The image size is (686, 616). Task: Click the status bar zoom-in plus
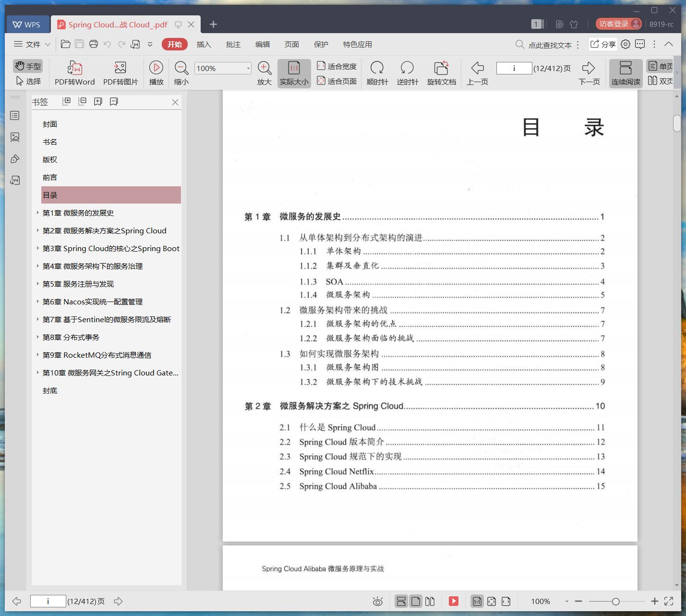coord(654,601)
